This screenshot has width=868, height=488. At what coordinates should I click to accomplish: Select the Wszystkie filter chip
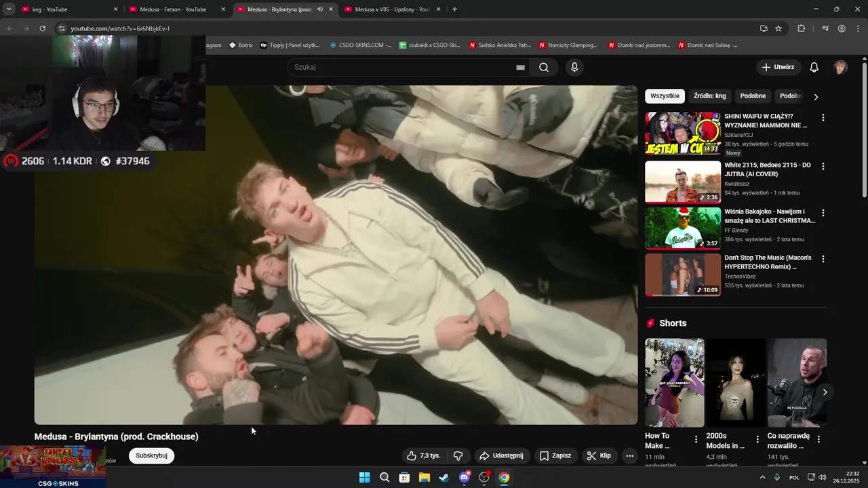(x=665, y=96)
